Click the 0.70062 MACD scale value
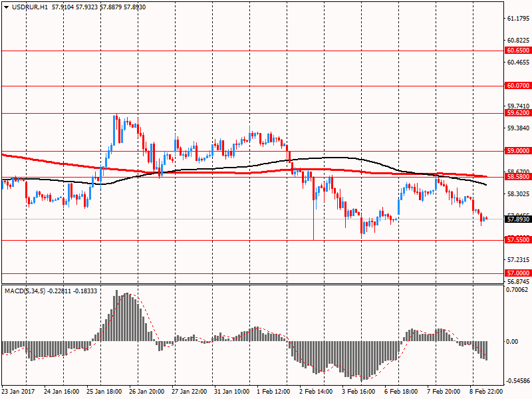 [x=517, y=290]
